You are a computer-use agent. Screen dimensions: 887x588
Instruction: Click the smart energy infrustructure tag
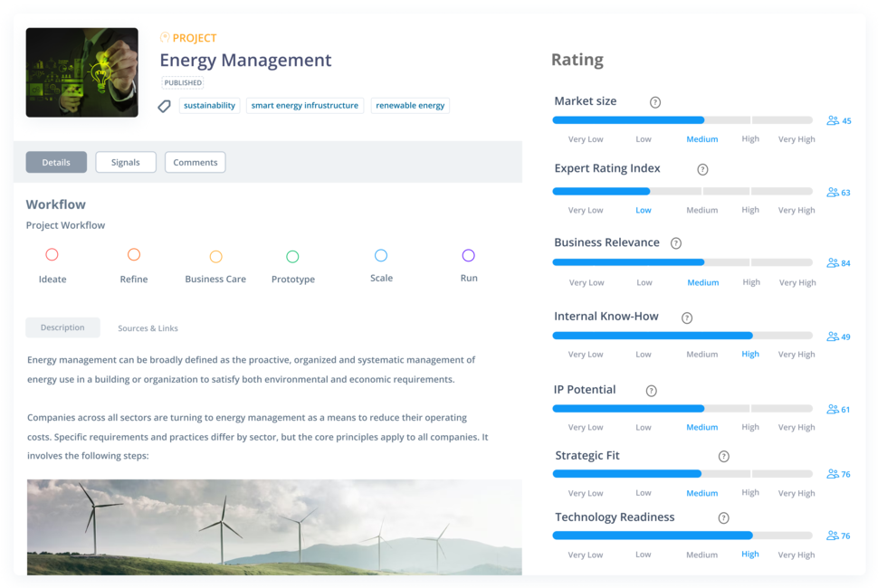[x=305, y=106]
